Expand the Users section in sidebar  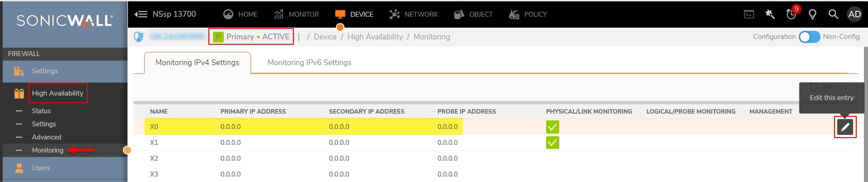coord(41,168)
